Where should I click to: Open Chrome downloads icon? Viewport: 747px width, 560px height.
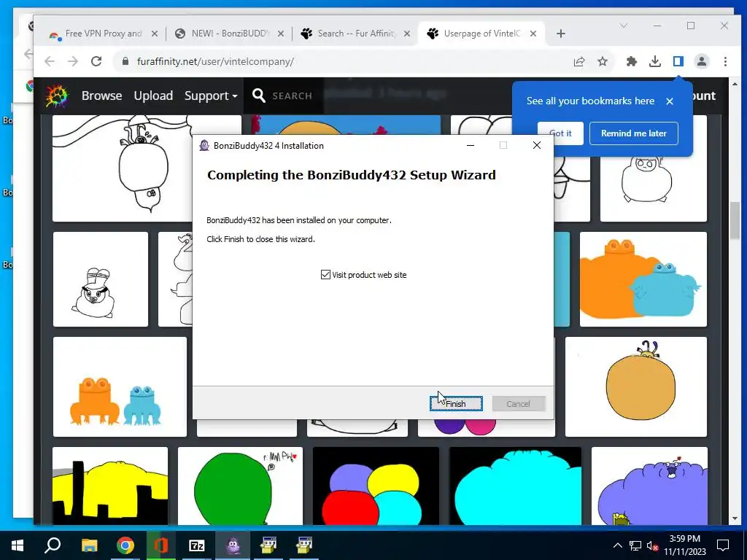(x=655, y=61)
